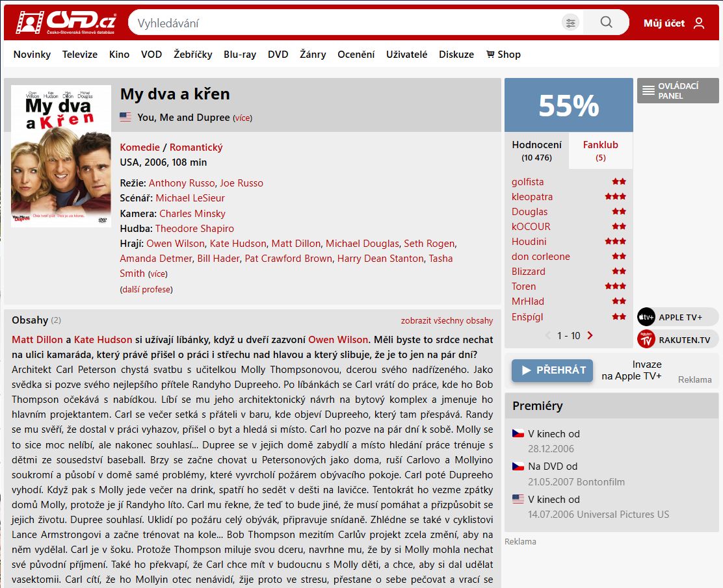Screen dimensions: 723x588
Task: Click the My dva a křen poster
Action: point(61,156)
